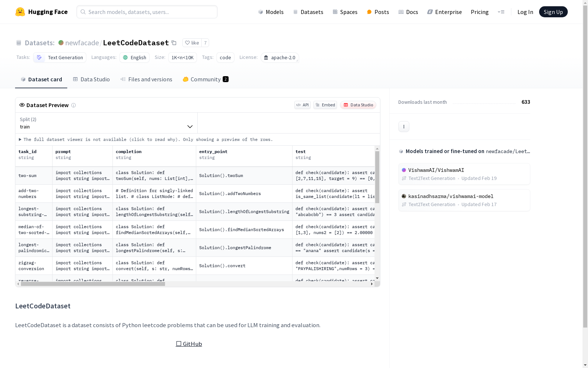
Task: Select the two-sum row cell
Action: point(34,176)
